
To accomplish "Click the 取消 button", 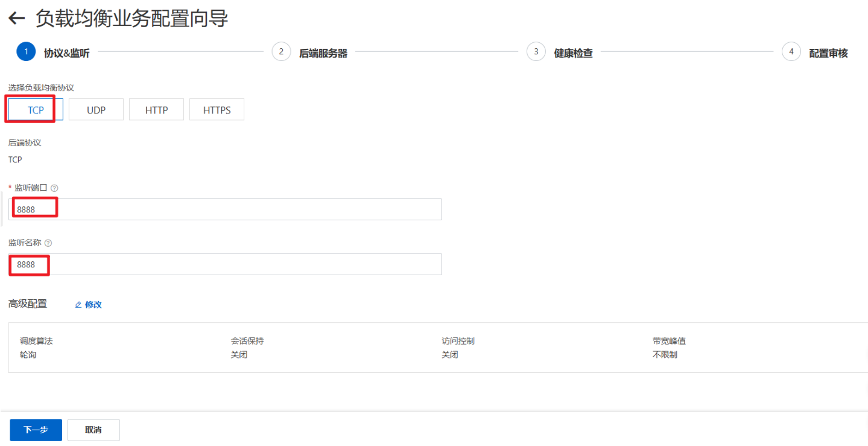I will 93,430.
